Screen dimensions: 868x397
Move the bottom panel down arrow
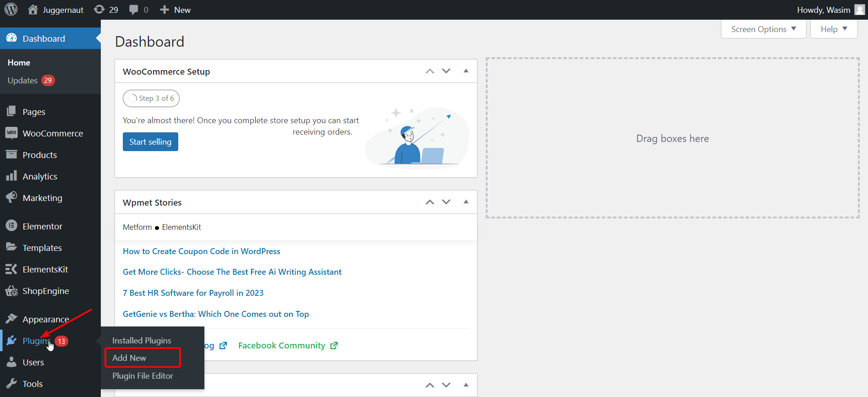[x=446, y=385]
